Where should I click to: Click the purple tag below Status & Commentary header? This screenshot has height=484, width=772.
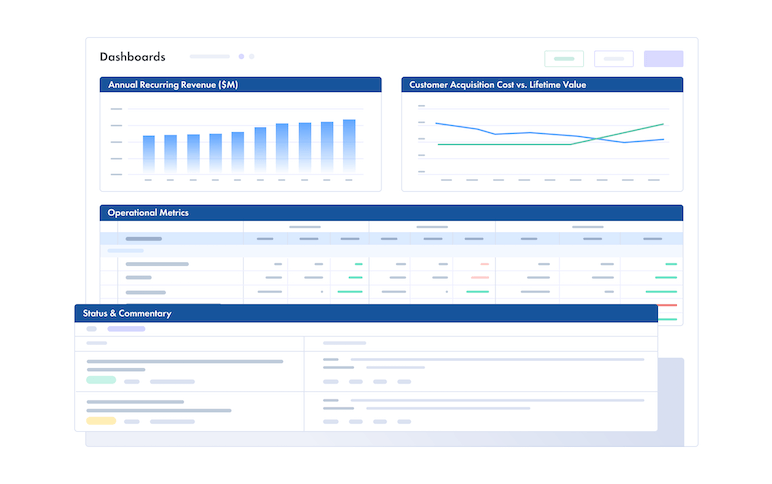126,329
